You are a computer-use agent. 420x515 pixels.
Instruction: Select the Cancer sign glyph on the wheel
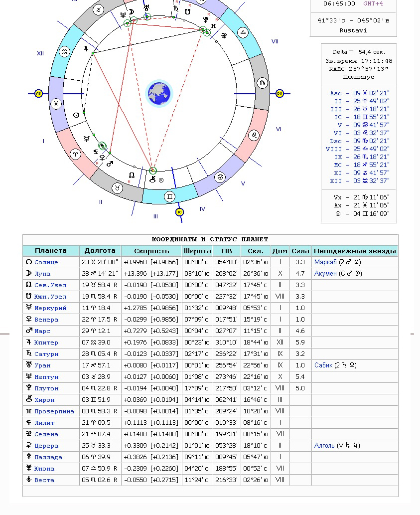(x=220, y=177)
